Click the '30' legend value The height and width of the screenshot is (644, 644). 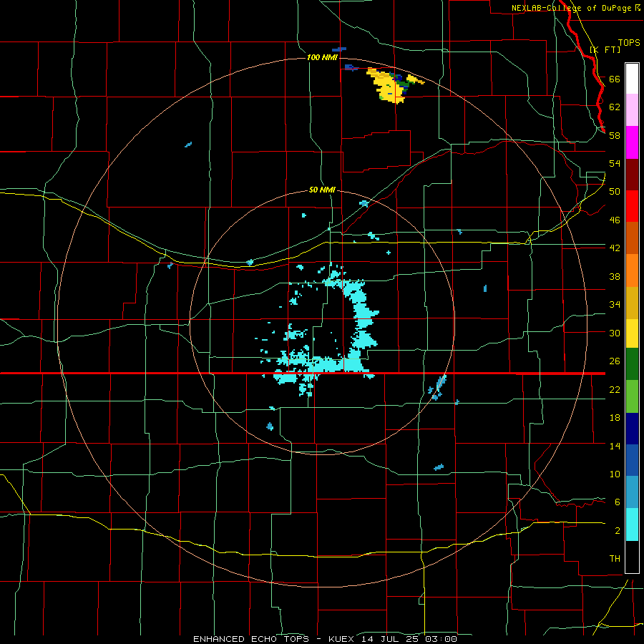615,333
